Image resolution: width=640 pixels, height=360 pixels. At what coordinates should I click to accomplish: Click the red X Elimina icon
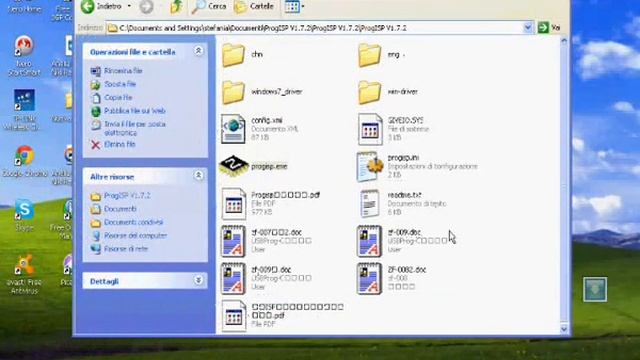pyautogui.click(x=96, y=145)
